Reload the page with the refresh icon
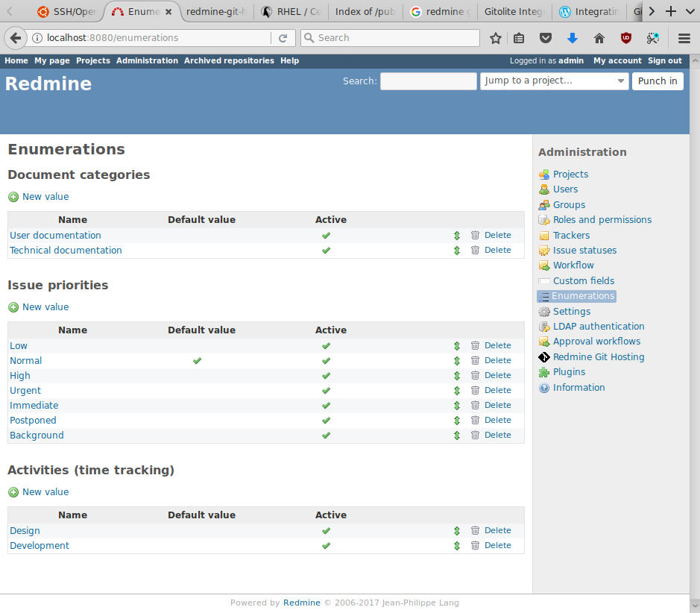The image size is (700, 613). 283,38
